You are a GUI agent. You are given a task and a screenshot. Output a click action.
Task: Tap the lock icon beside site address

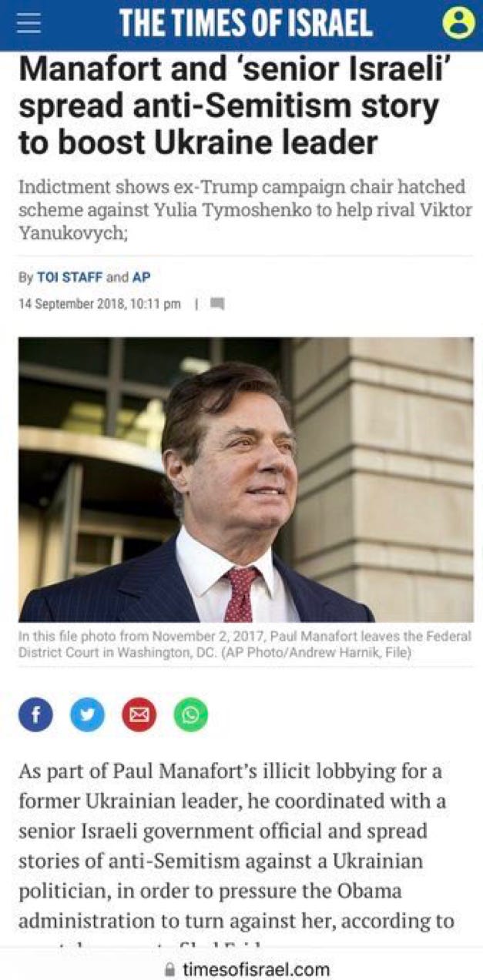tap(169, 969)
